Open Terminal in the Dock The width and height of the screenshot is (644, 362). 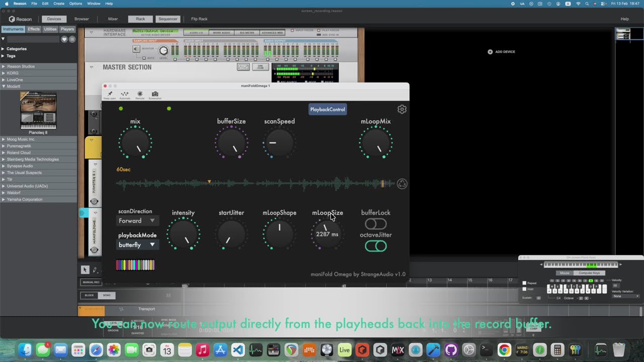pos(486,350)
